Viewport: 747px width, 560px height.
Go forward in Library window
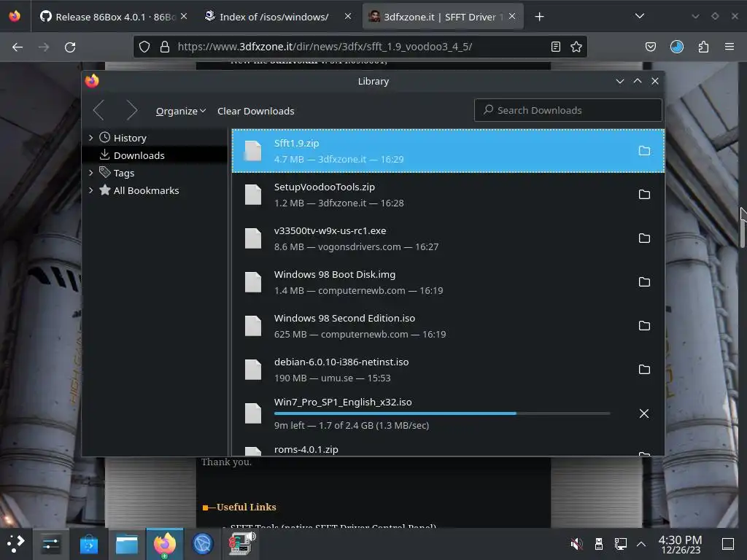point(131,111)
